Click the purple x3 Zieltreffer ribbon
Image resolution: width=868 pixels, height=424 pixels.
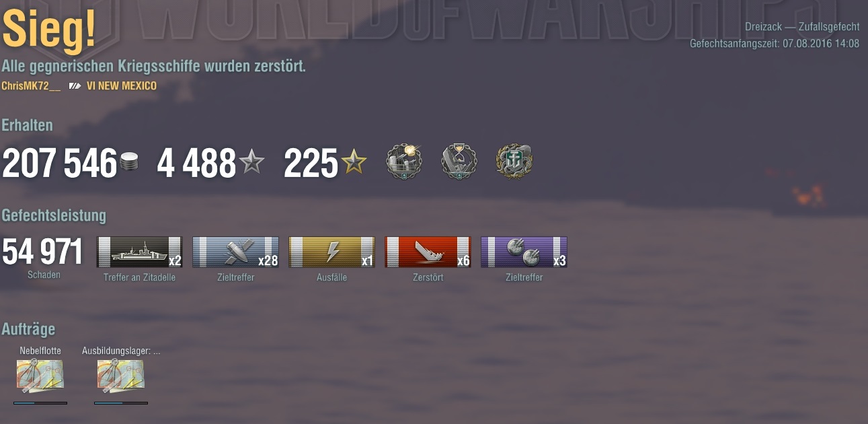click(524, 252)
